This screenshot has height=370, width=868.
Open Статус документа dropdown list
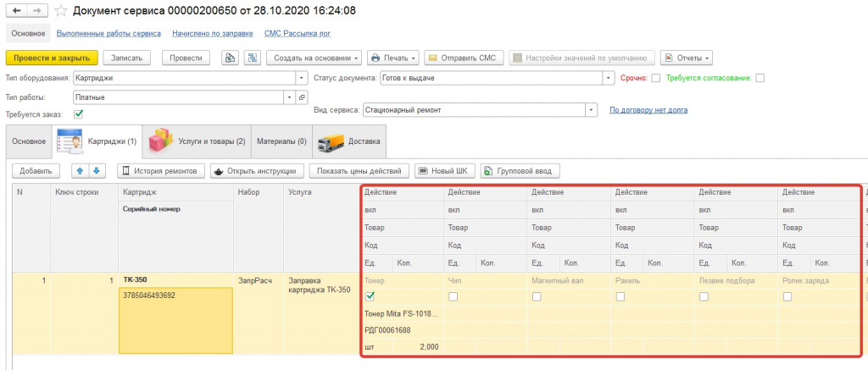pyautogui.click(x=609, y=78)
